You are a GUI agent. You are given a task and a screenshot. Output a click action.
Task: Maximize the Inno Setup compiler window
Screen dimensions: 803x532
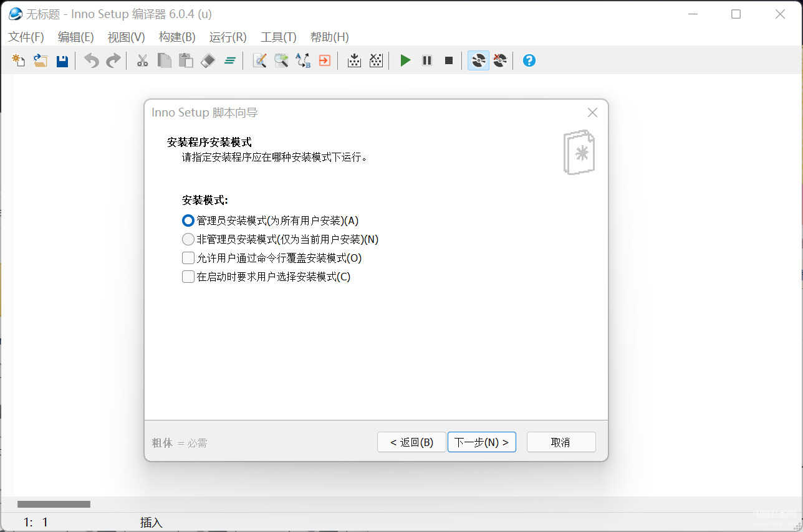tap(736, 14)
